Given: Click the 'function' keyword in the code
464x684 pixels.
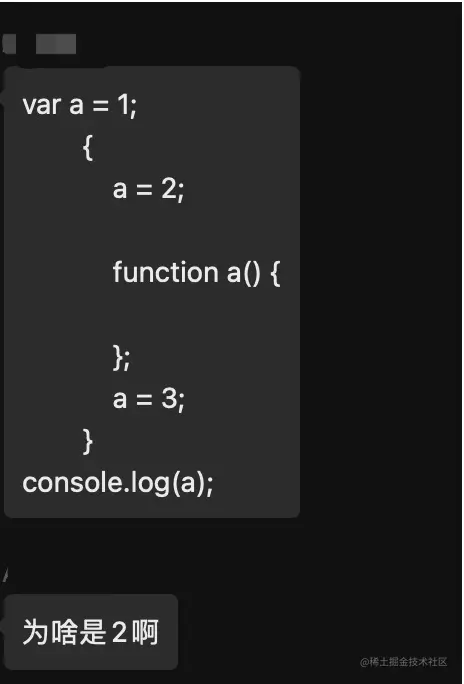Looking at the screenshot, I should click(166, 272).
